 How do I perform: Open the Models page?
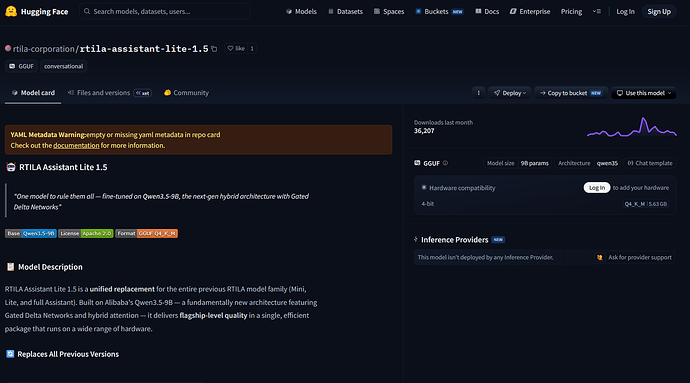coord(301,11)
